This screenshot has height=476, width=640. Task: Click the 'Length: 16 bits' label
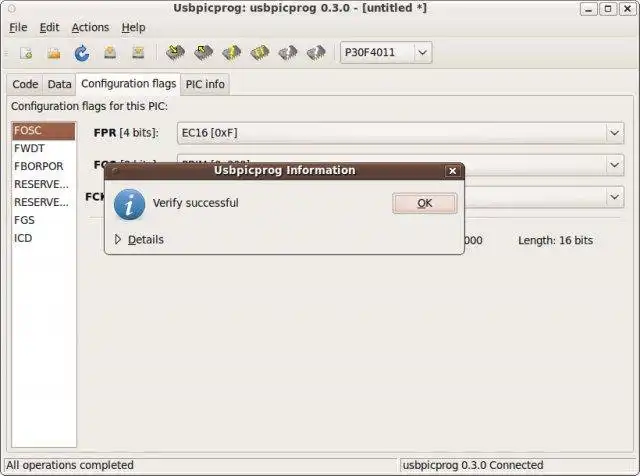[x=556, y=240]
